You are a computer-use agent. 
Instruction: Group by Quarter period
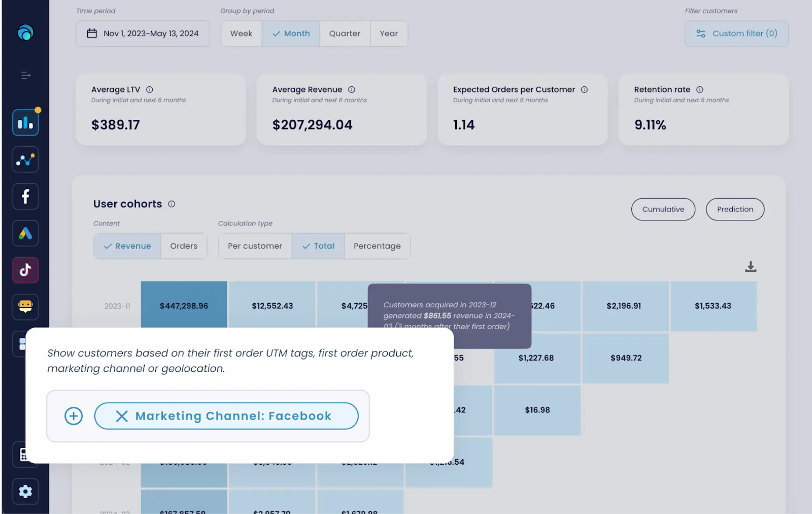[x=345, y=34]
